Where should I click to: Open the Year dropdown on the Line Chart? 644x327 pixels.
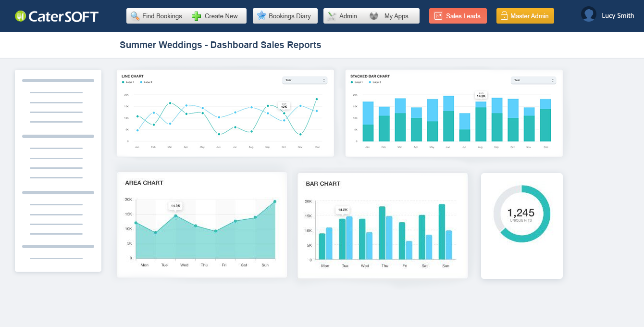(x=305, y=80)
